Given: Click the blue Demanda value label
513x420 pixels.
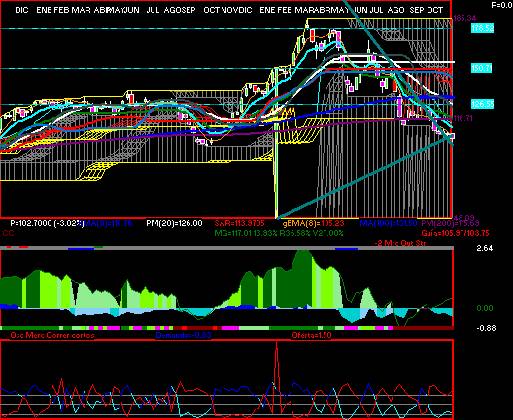Looking at the screenshot, I should [x=183, y=335].
